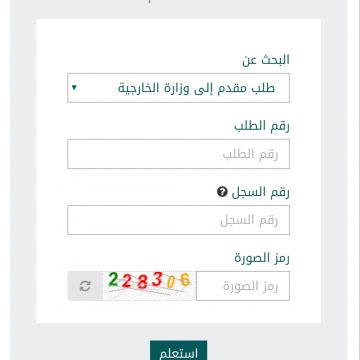Open the help icon beside رقم السجل
The height and width of the screenshot is (360, 360).
tap(222, 192)
